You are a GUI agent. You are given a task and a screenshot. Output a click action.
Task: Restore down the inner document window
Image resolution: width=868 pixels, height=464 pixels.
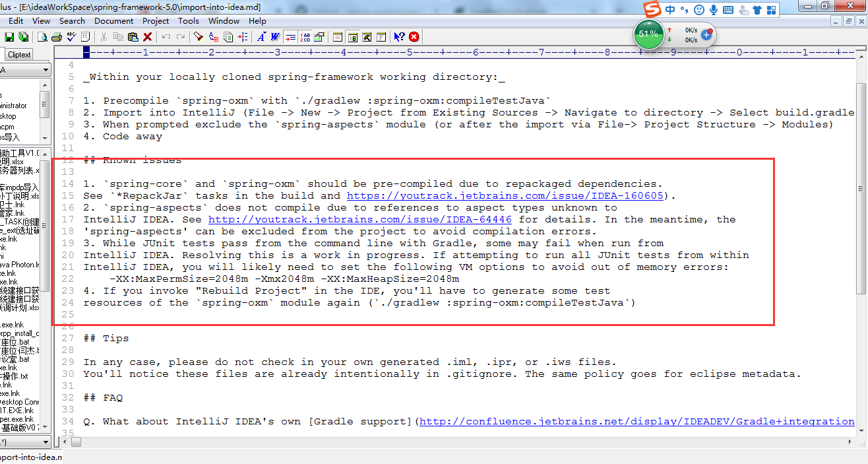click(848, 21)
